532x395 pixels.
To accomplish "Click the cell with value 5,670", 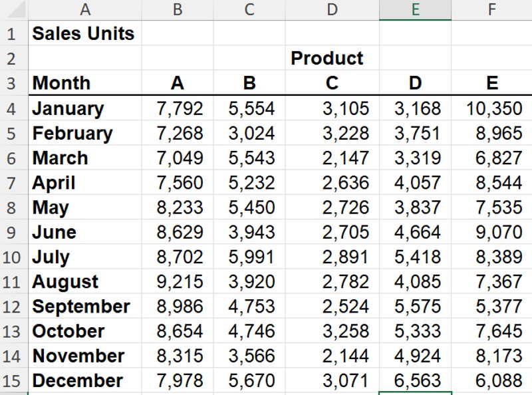I will click(x=249, y=380).
